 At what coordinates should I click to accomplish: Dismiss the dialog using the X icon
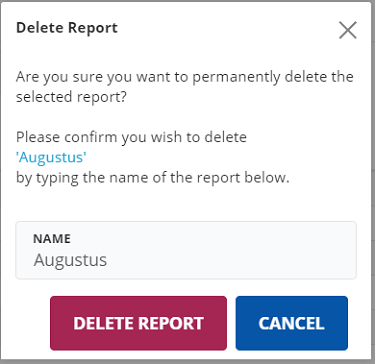pyautogui.click(x=348, y=30)
